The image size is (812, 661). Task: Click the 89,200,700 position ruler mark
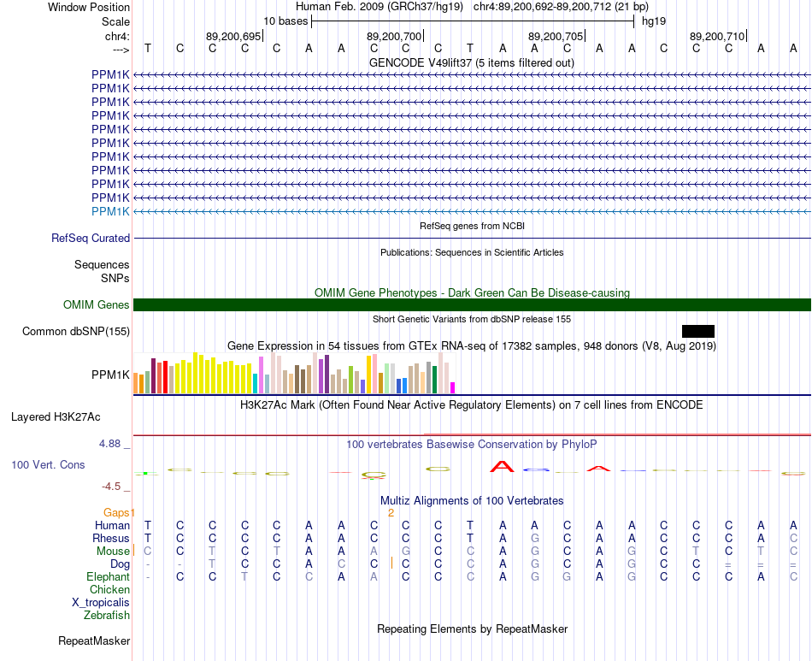(x=395, y=36)
